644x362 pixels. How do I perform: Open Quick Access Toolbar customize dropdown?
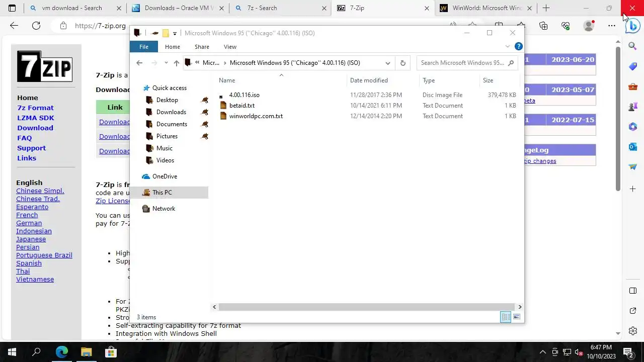point(175,33)
